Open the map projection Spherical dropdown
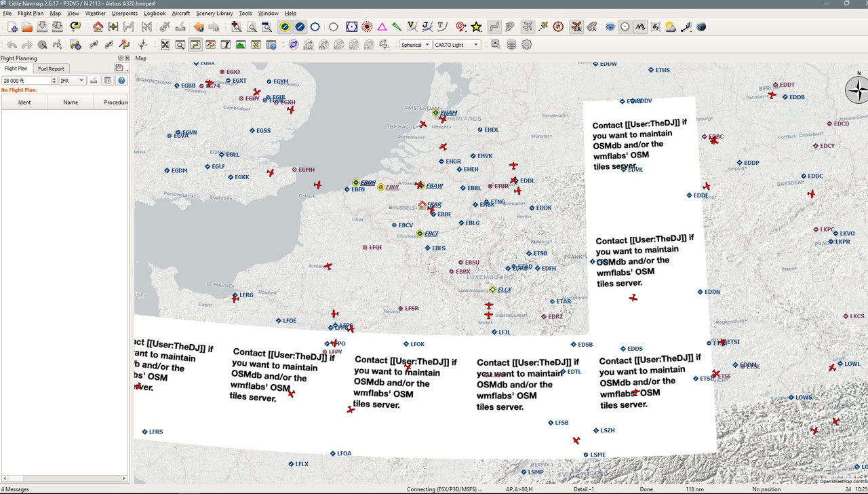 point(415,45)
